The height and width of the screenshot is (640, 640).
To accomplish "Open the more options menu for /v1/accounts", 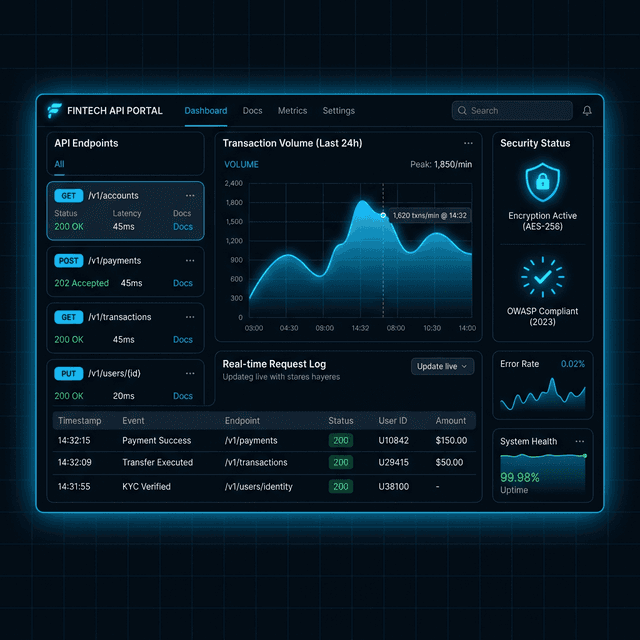I will 190,196.
